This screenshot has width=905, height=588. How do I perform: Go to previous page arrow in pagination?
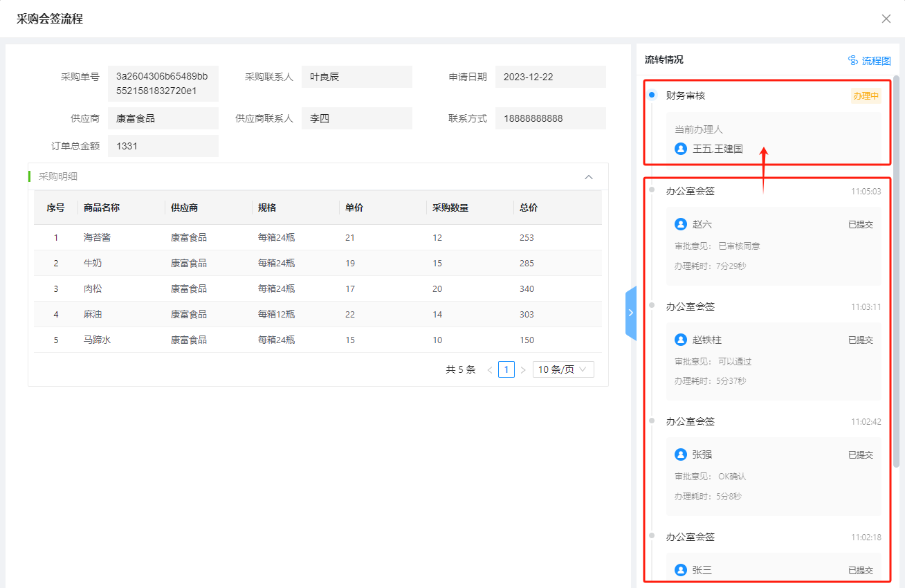(x=490, y=370)
